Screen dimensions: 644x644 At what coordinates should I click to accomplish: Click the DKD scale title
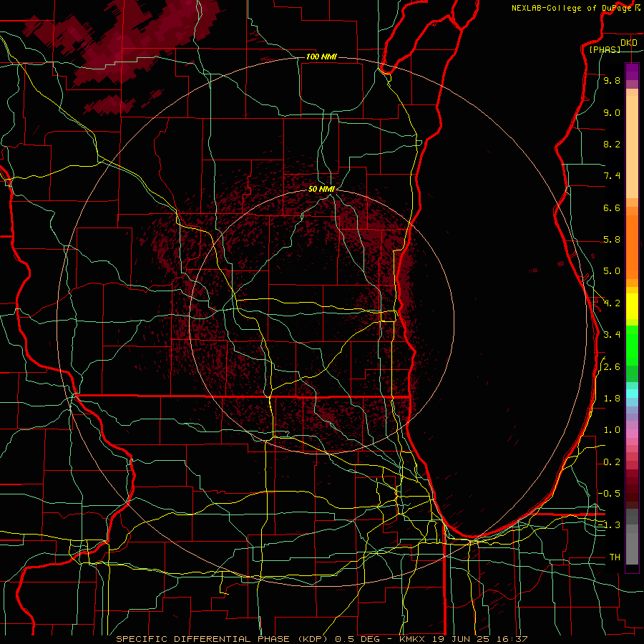(x=629, y=42)
